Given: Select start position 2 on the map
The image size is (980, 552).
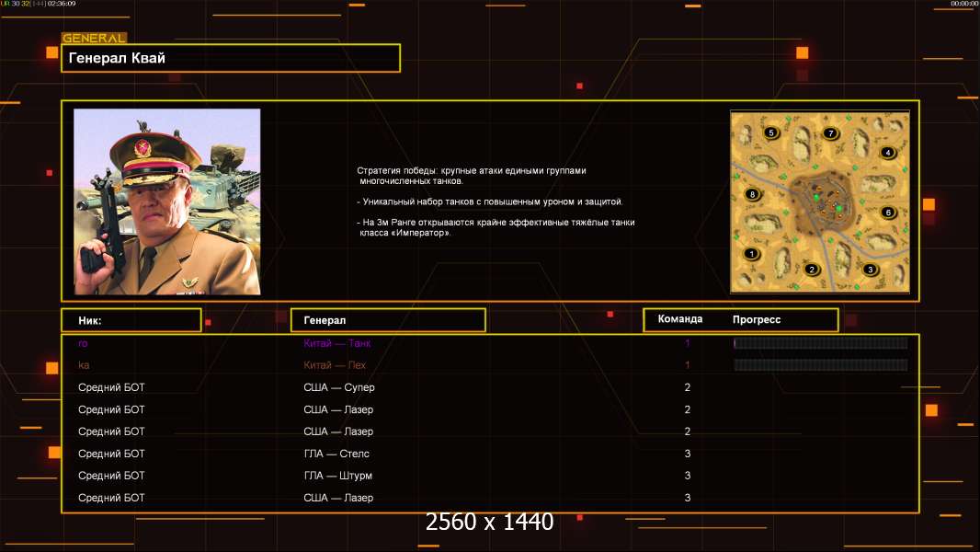Looking at the screenshot, I should [811, 270].
